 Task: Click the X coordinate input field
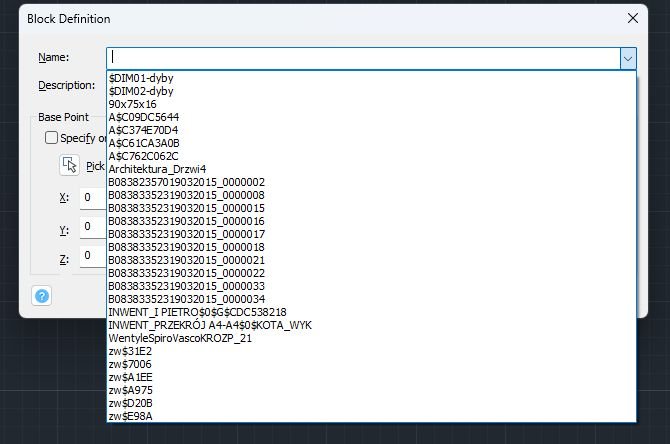pyautogui.click(x=92, y=198)
